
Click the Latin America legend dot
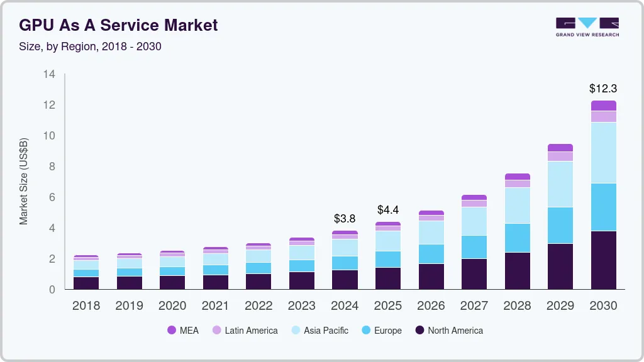(216, 330)
